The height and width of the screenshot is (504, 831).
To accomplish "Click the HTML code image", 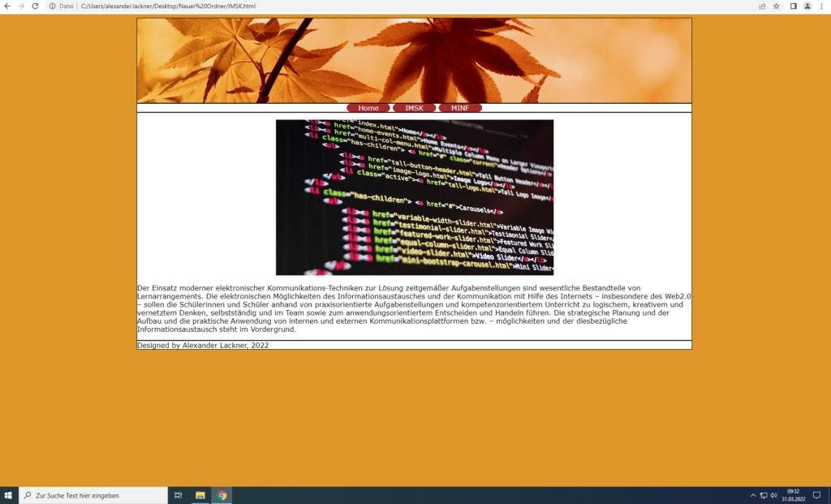I will point(414,197).
